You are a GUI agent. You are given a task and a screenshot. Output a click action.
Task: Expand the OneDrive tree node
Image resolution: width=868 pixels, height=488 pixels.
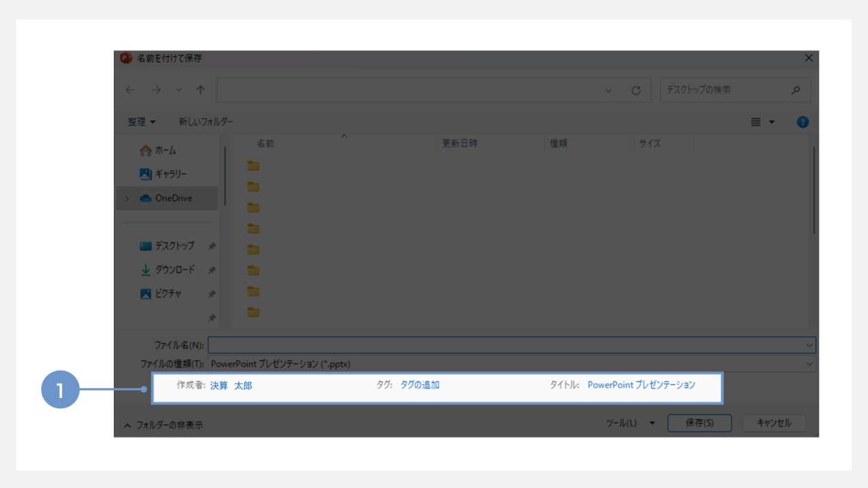click(x=126, y=198)
